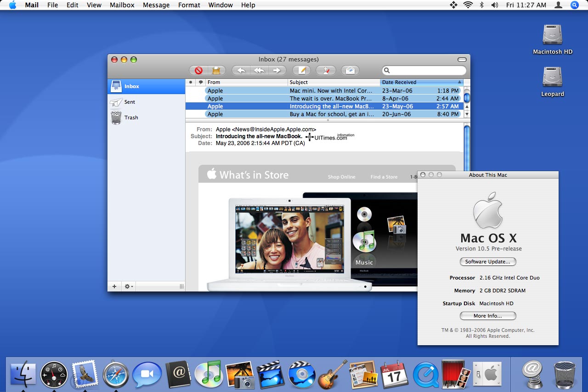Toggle Mail toolbar with pill button
The width and height of the screenshot is (588, 392).
click(x=462, y=60)
